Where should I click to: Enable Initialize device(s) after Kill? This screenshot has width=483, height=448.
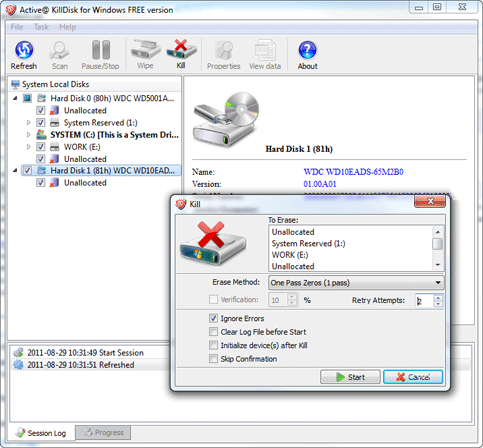(x=213, y=345)
